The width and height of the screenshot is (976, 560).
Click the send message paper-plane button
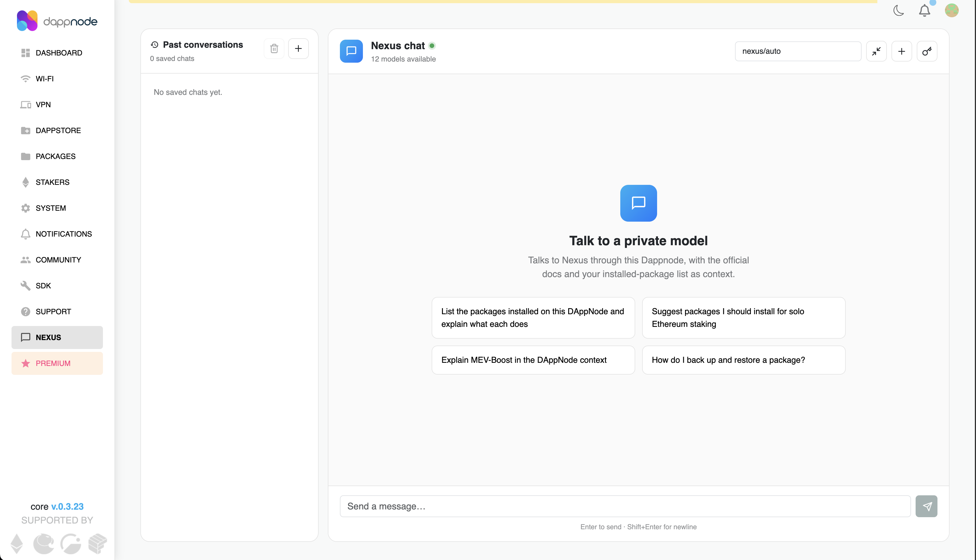[926, 506]
